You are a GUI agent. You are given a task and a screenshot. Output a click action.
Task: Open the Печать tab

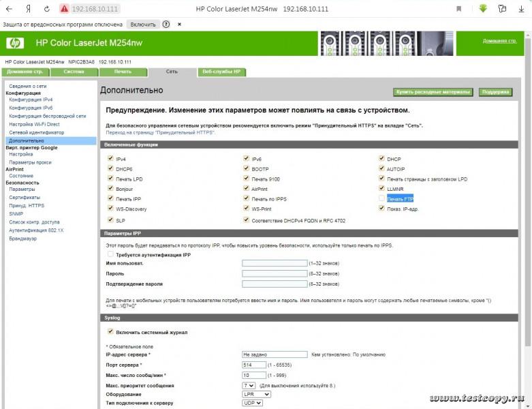pyautogui.click(x=123, y=72)
